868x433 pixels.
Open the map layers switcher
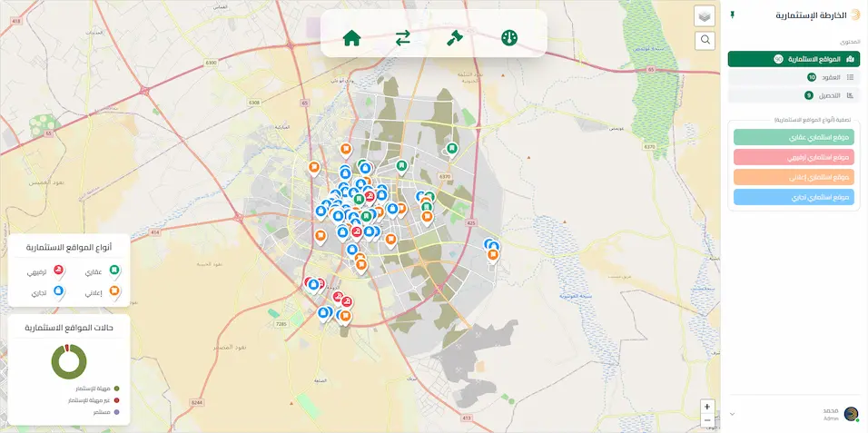point(705,16)
